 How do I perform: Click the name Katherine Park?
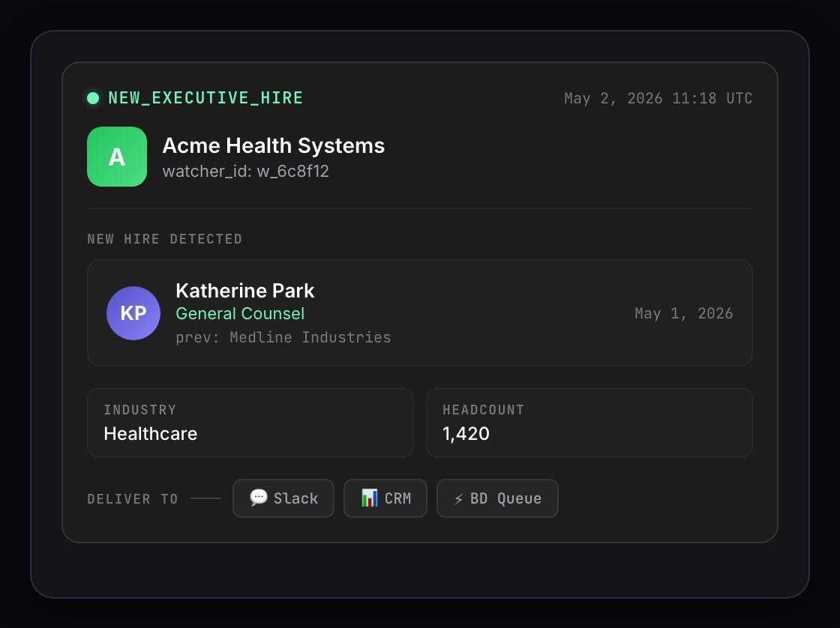click(244, 291)
